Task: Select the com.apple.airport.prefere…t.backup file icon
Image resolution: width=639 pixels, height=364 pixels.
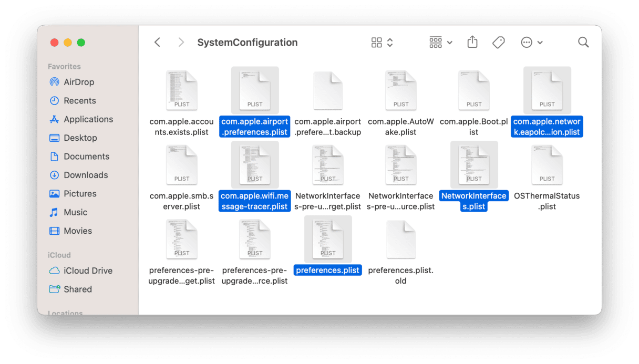Action: point(328,90)
